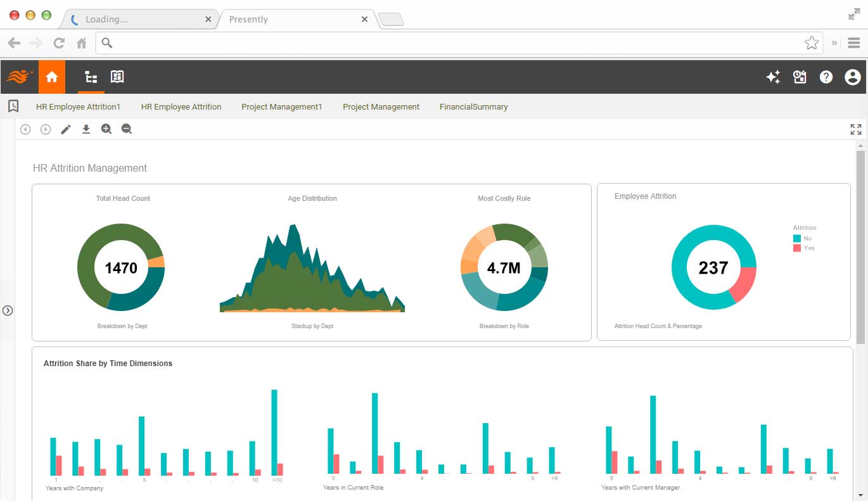Click the zoom out magnifier icon
This screenshot has height=501, width=868.
[x=127, y=129]
